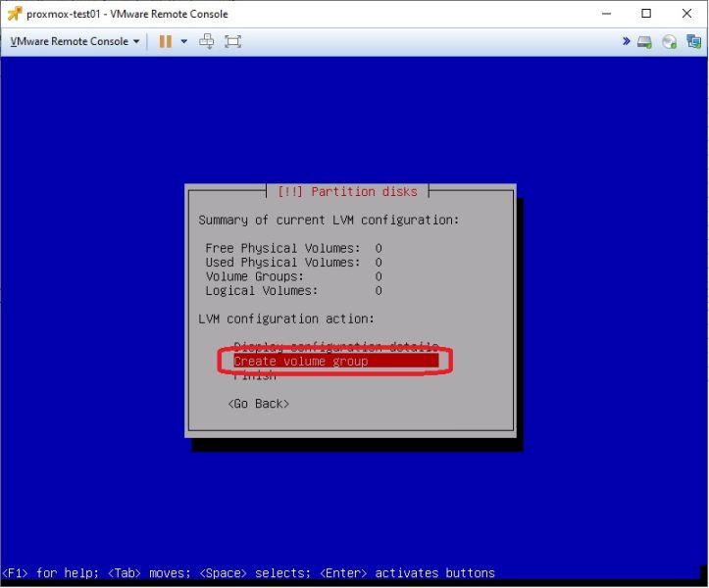
Task: Toggle full screen mode icon
Action: tap(232, 41)
